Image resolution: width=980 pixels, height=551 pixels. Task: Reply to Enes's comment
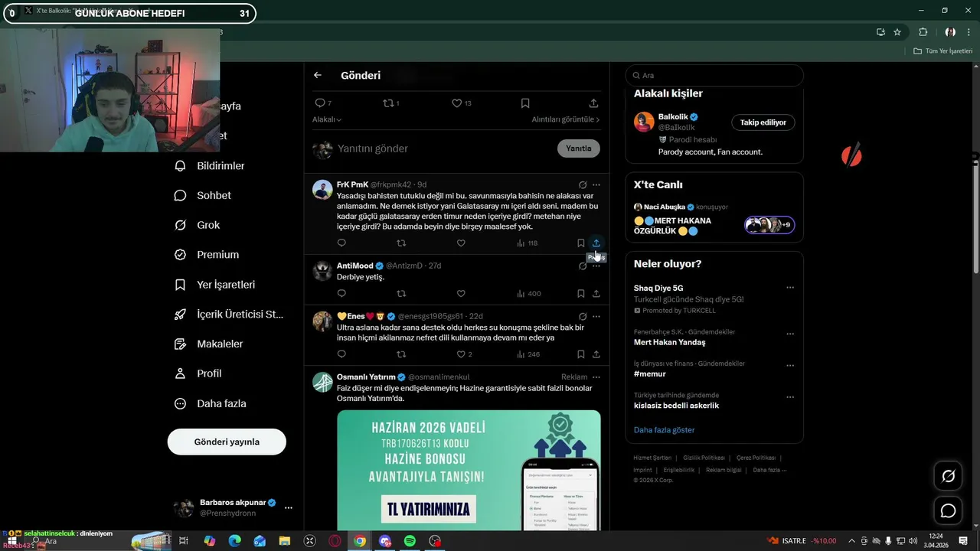(341, 354)
